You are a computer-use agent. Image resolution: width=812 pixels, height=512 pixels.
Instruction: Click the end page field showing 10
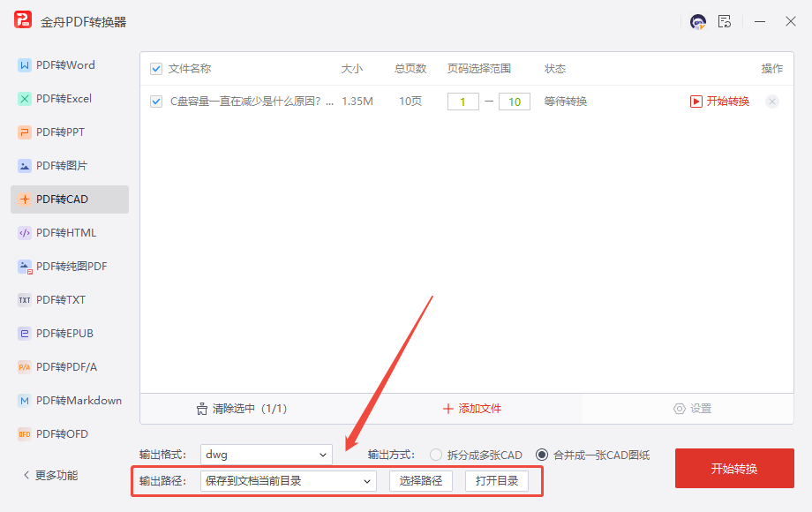515,102
